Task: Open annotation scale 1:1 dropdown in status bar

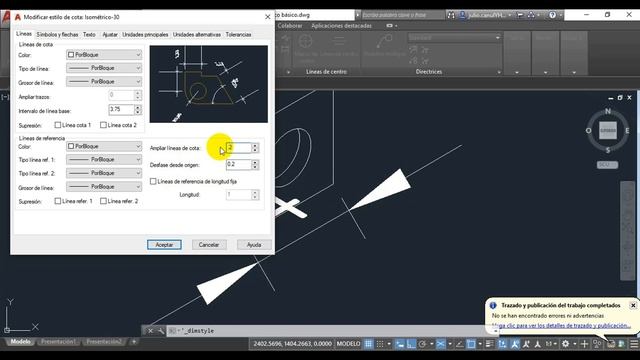Action: (551, 344)
